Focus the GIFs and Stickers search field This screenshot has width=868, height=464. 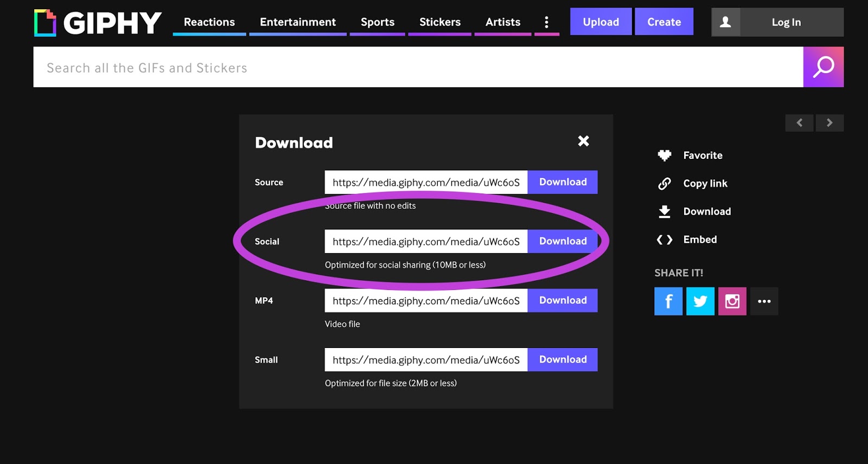click(x=418, y=67)
